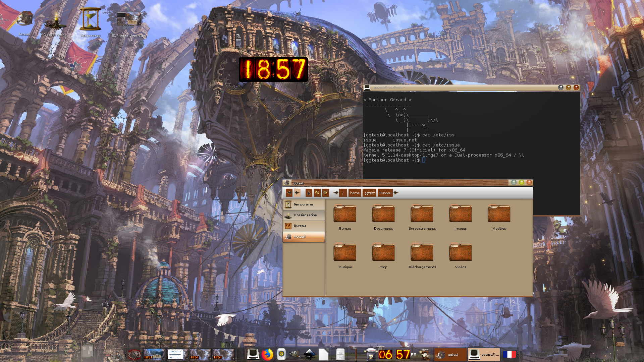Select Dossier racine in file manager sidebar
644x362 pixels.
(x=304, y=215)
